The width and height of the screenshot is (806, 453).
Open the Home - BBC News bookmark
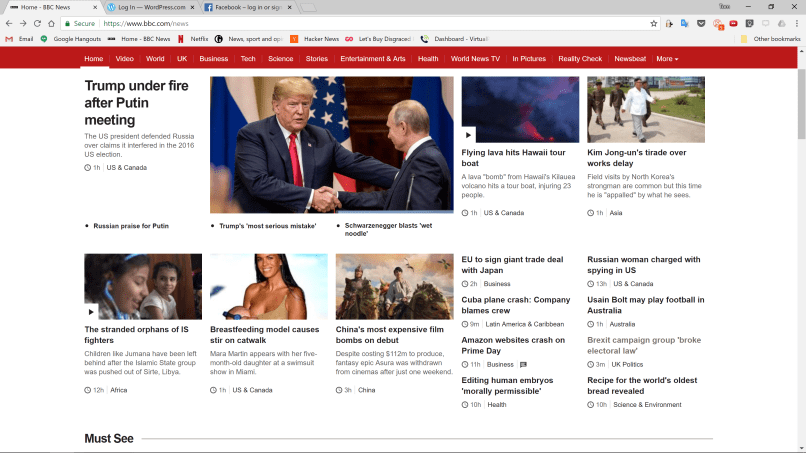coord(139,39)
